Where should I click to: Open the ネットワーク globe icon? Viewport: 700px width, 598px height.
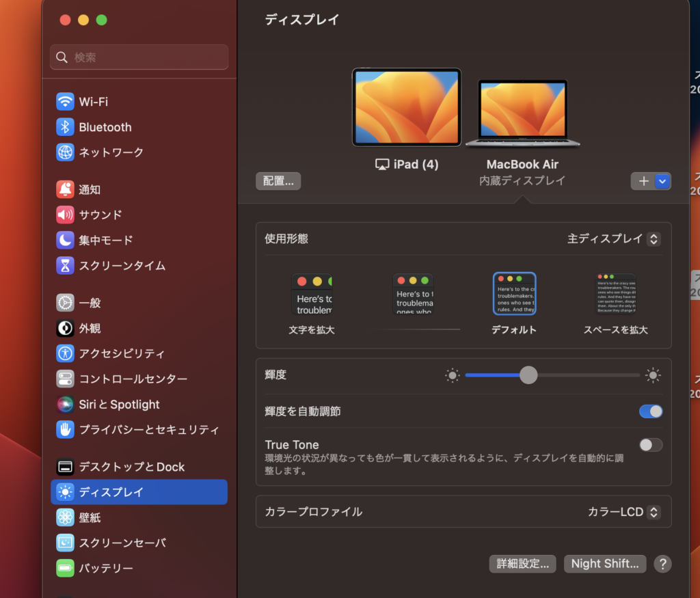point(65,152)
